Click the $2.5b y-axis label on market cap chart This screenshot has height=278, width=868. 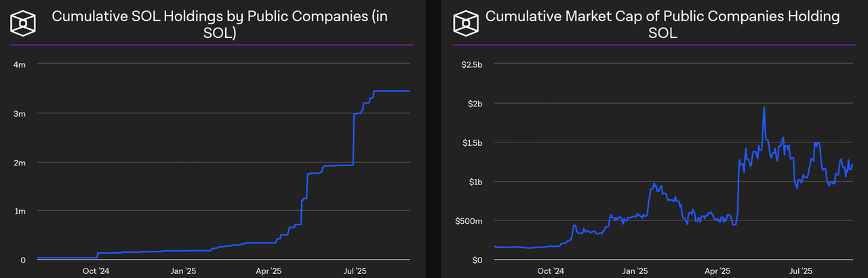tap(471, 64)
